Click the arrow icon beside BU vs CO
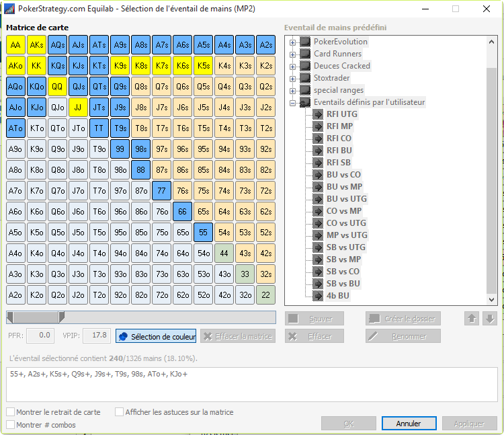The width and height of the screenshot is (504, 435). (318, 175)
